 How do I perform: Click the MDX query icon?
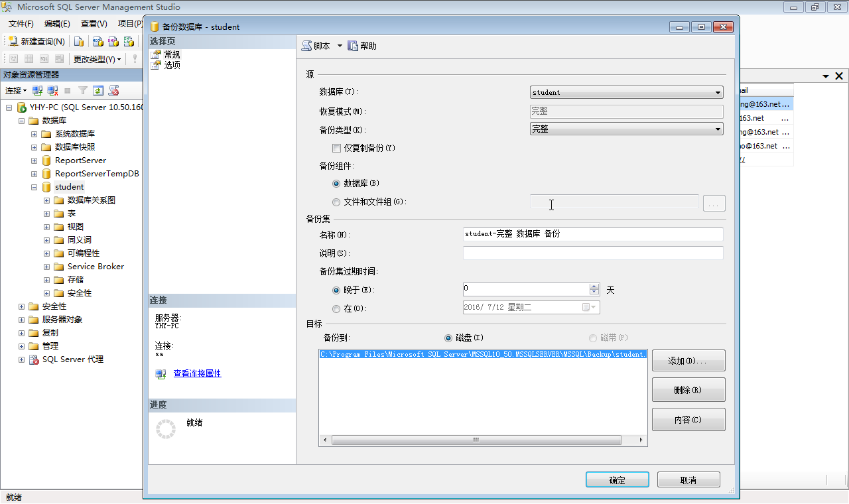(98, 41)
